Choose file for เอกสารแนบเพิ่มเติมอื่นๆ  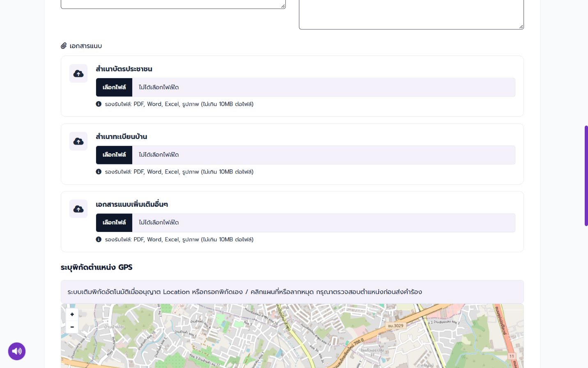114,222
